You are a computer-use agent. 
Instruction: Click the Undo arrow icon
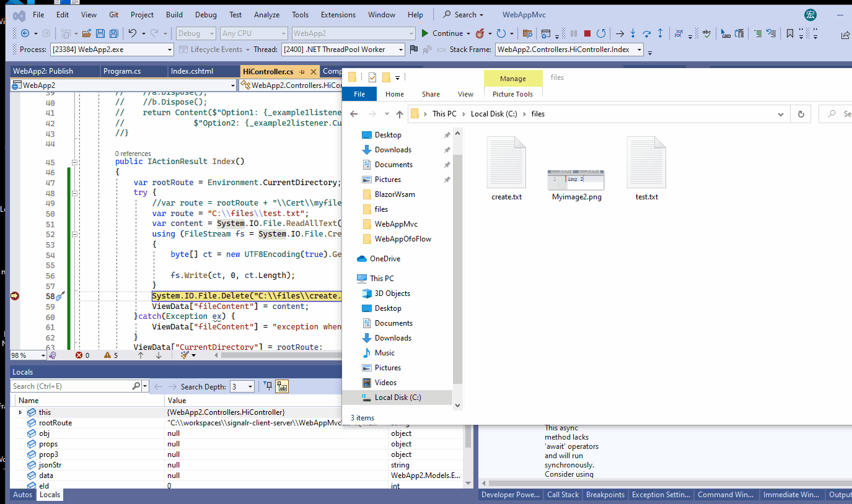click(x=133, y=33)
